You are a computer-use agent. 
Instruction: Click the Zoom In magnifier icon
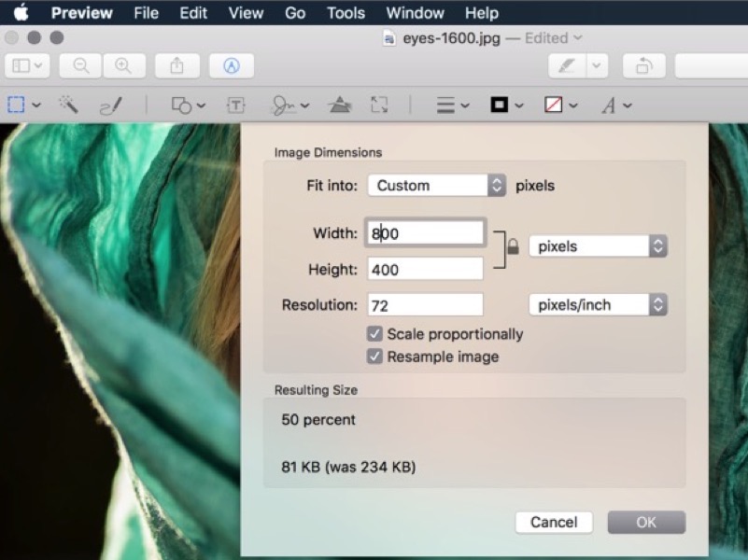[123, 65]
